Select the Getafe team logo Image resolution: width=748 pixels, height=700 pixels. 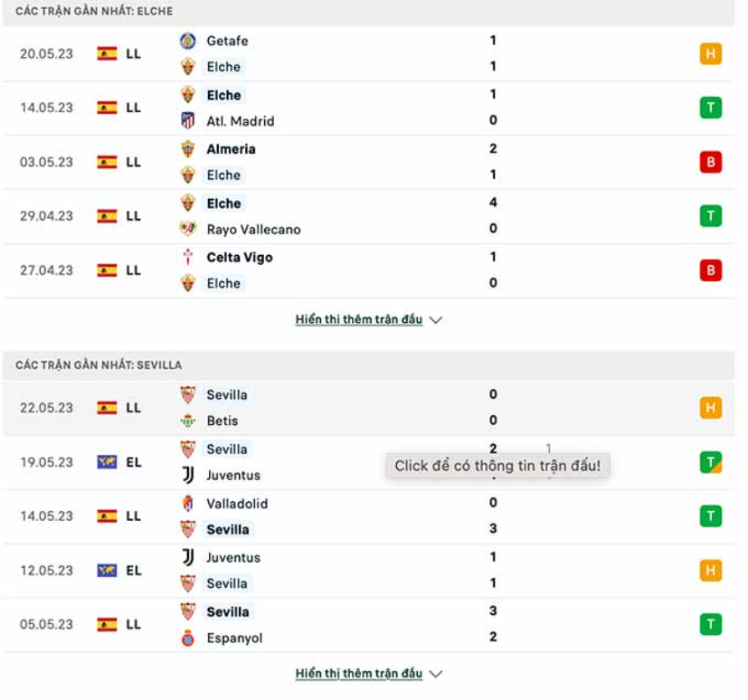point(188,41)
